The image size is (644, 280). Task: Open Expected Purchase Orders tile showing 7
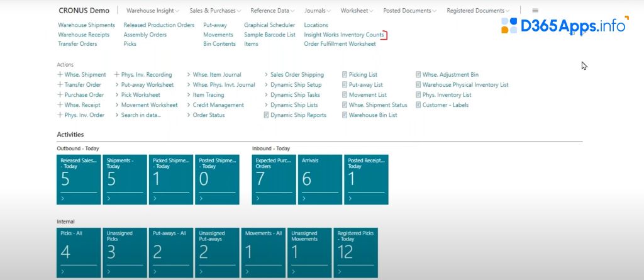click(274, 180)
